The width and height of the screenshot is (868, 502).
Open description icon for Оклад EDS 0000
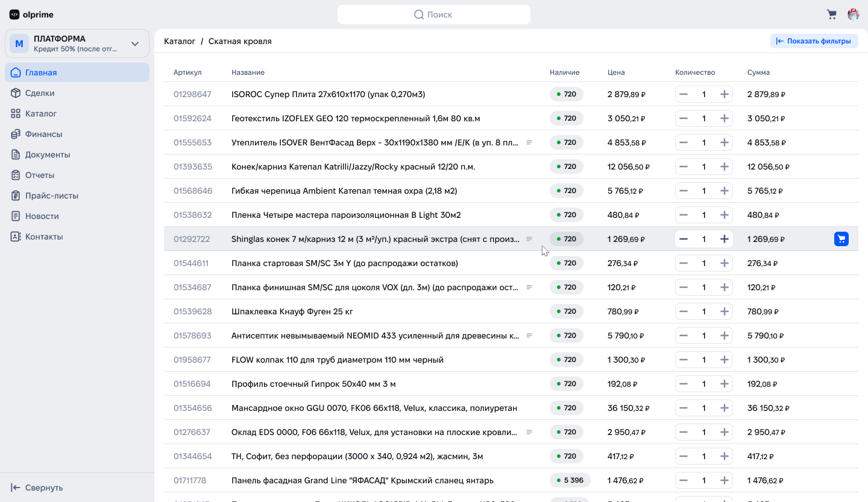click(529, 432)
